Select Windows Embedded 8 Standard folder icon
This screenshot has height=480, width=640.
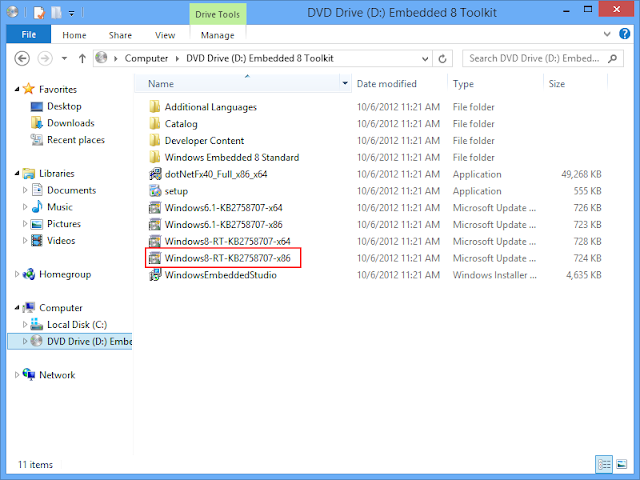155,157
